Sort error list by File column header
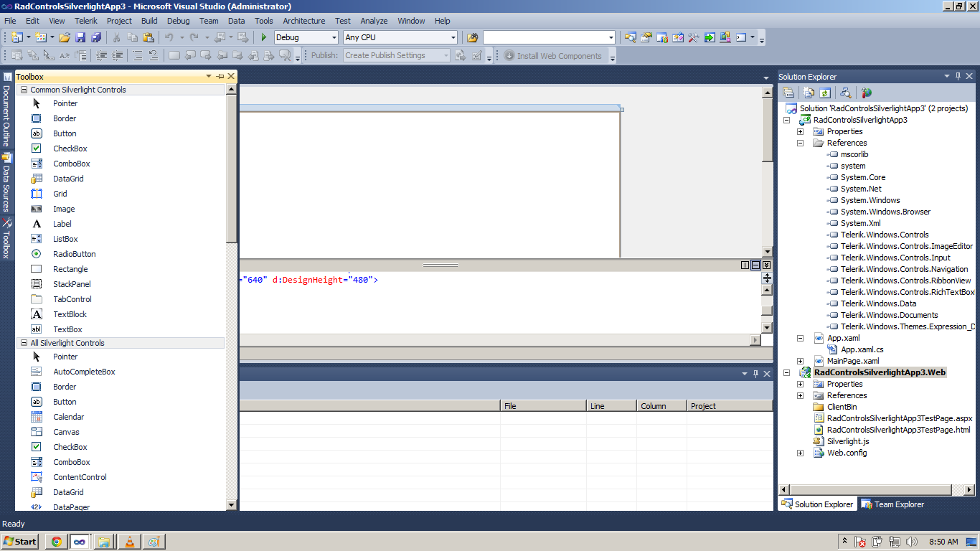Image resolution: width=980 pixels, height=551 pixels. [543, 406]
